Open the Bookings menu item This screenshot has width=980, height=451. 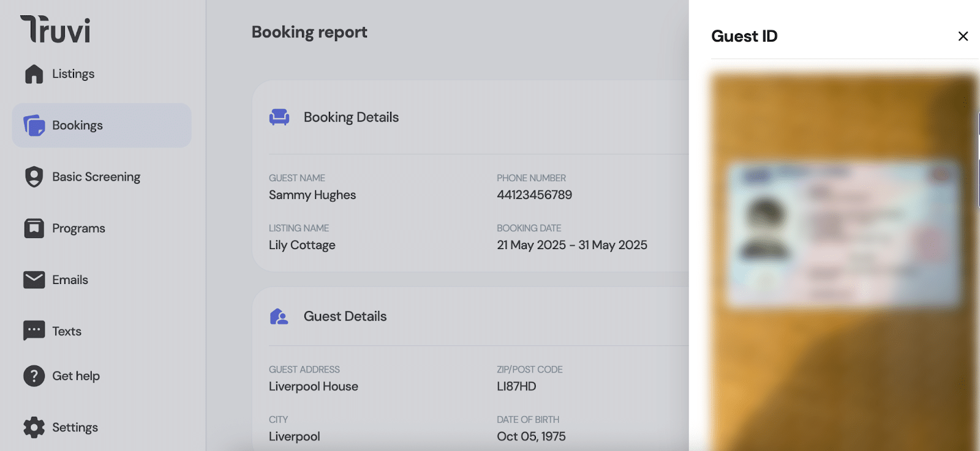click(x=101, y=125)
